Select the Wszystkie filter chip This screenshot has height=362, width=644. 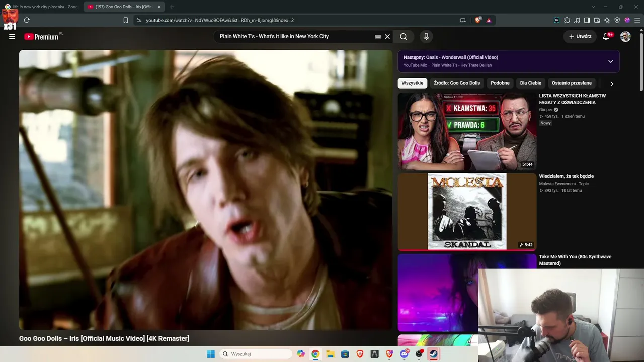[x=413, y=83]
